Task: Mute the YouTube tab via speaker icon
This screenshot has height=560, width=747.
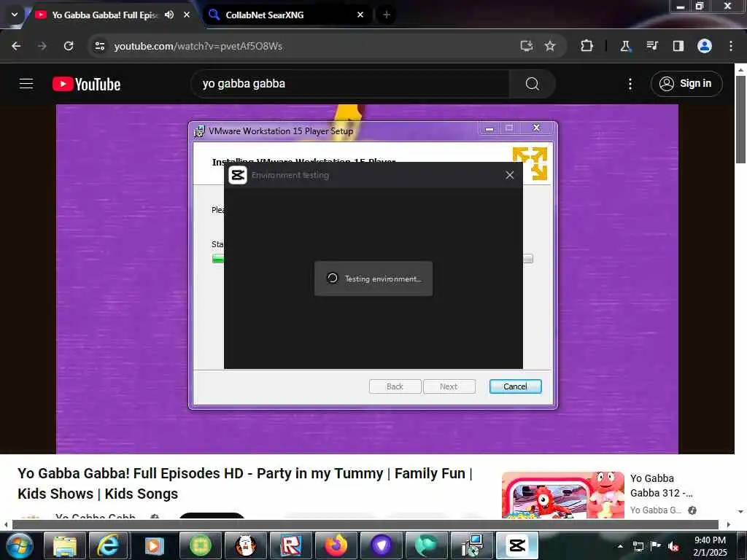Action: [x=169, y=15]
